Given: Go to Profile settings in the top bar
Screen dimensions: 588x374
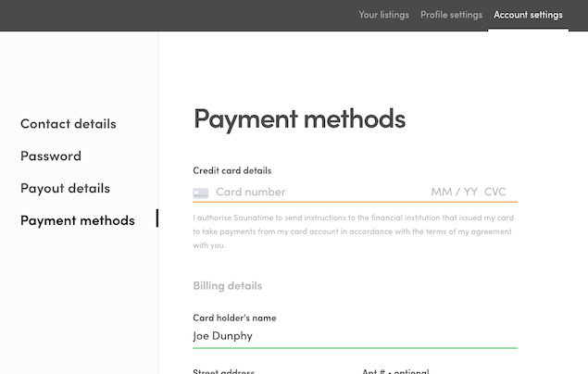Looking at the screenshot, I should tap(451, 15).
